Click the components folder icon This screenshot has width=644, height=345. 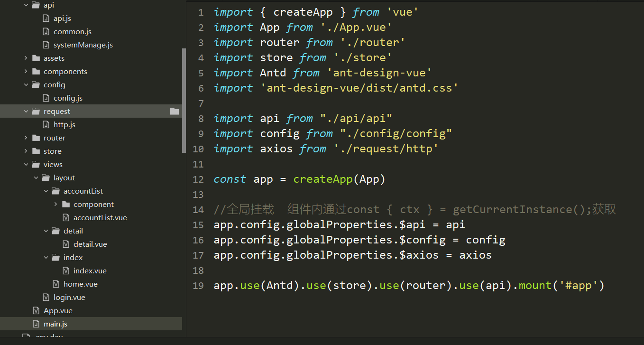[x=36, y=72]
